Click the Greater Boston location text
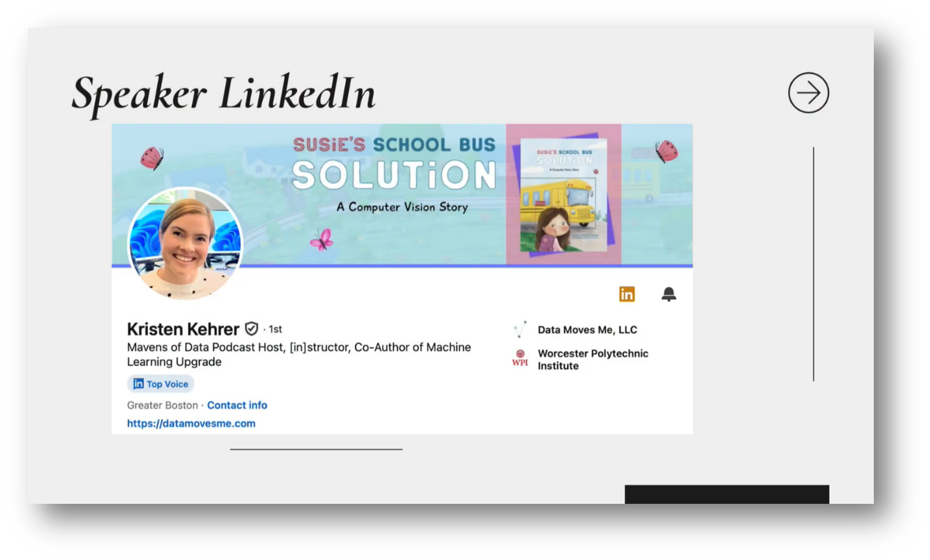The height and width of the screenshot is (560, 930). (x=162, y=405)
